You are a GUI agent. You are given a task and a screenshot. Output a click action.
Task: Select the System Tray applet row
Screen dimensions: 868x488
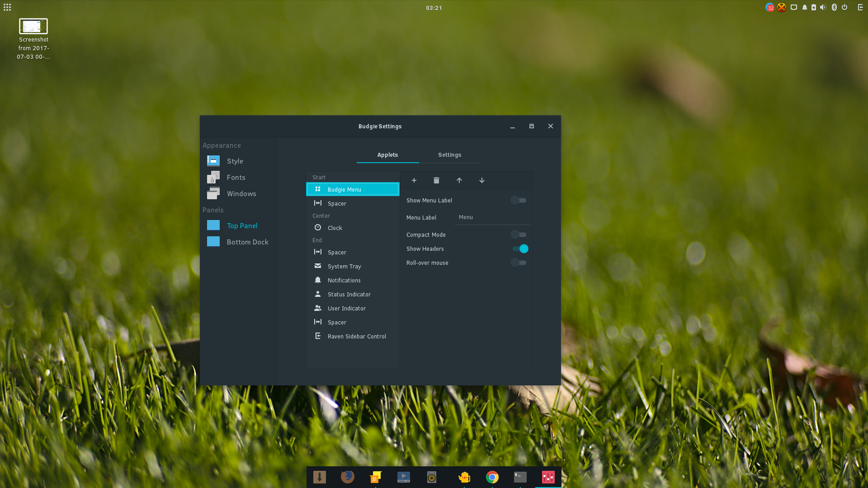pos(353,266)
